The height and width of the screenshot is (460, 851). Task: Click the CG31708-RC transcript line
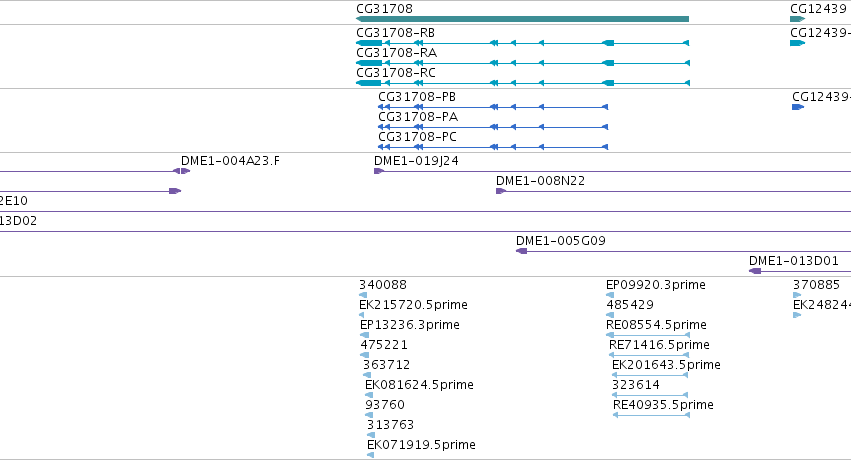[523, 83]
